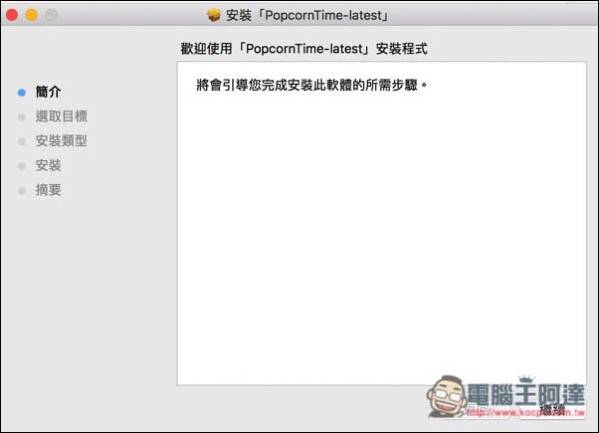Open the 摘要 step label
Screen dimensions: 599x433
[x=48, y=190]
